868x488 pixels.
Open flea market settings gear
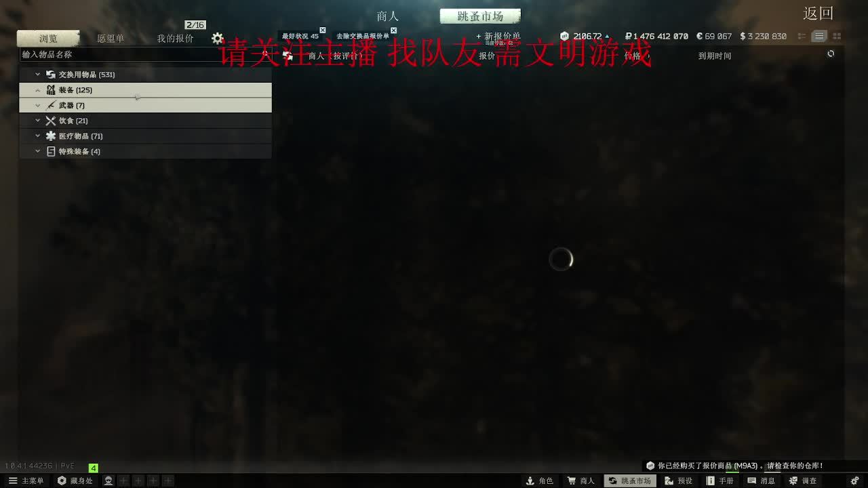(217, 39)
